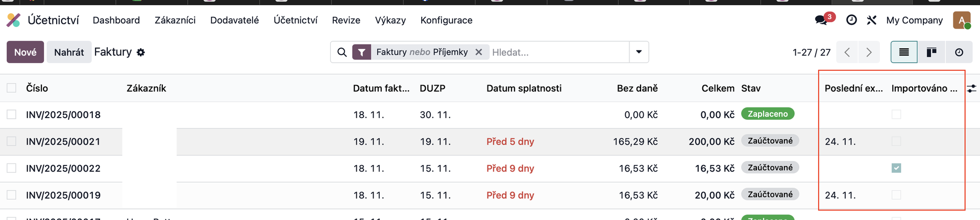Click 24. 11. export date for INV/2025/00019
The width and height of the screenshot is (980, 220).
coord(840,195)
